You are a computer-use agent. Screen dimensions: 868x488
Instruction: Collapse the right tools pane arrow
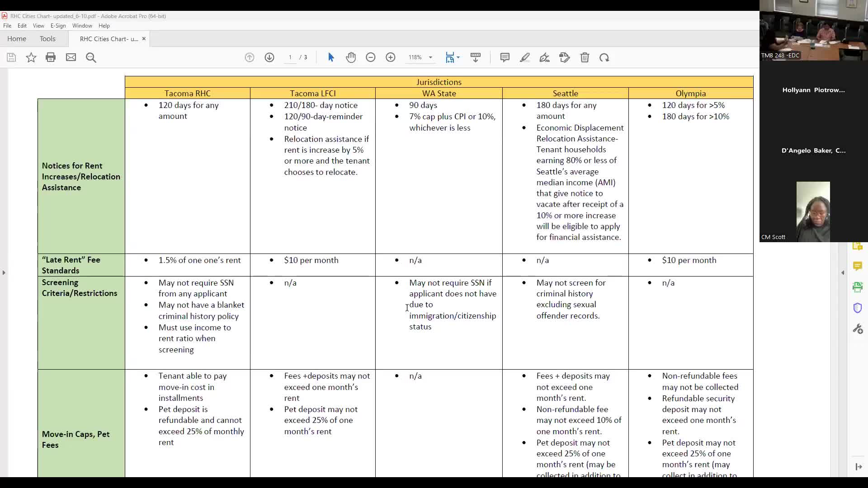click(x=843, y=272)
